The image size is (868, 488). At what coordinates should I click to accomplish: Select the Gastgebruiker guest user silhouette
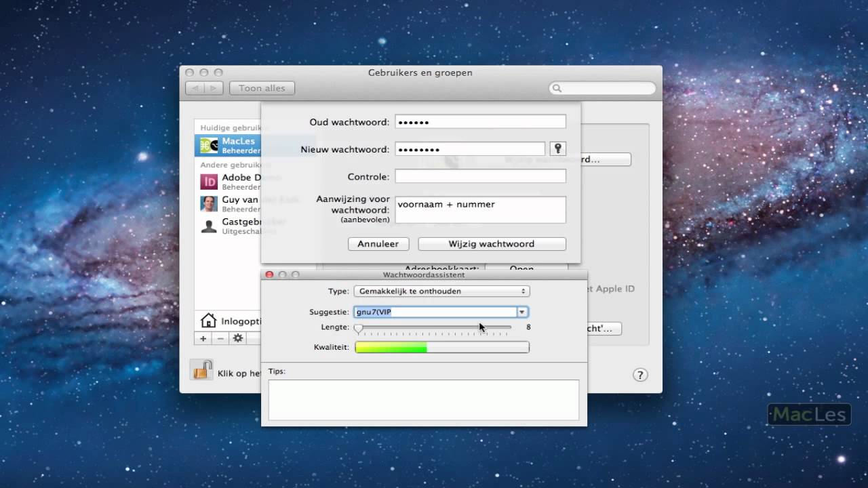[x=209, y=226]
